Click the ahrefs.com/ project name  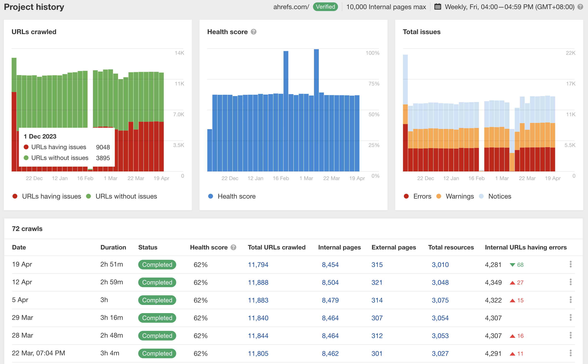pyautogui.click(x=291, y=7)
